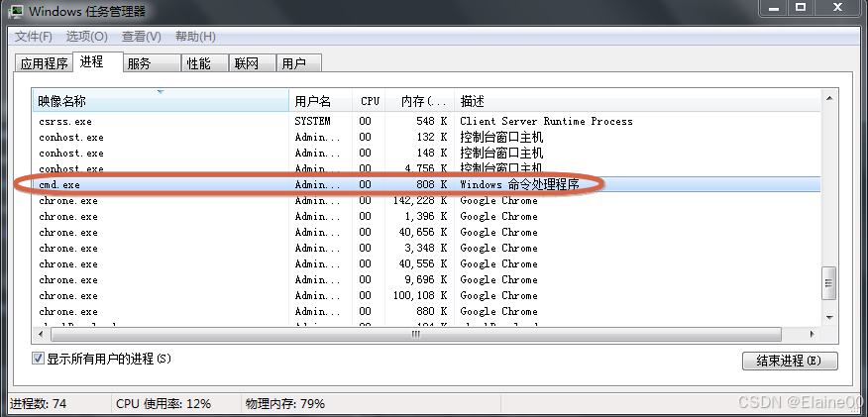Click 'Windows 命令处理程序' description cell
The height and width of the screenshot is (417, 868).
coord(519,184)
